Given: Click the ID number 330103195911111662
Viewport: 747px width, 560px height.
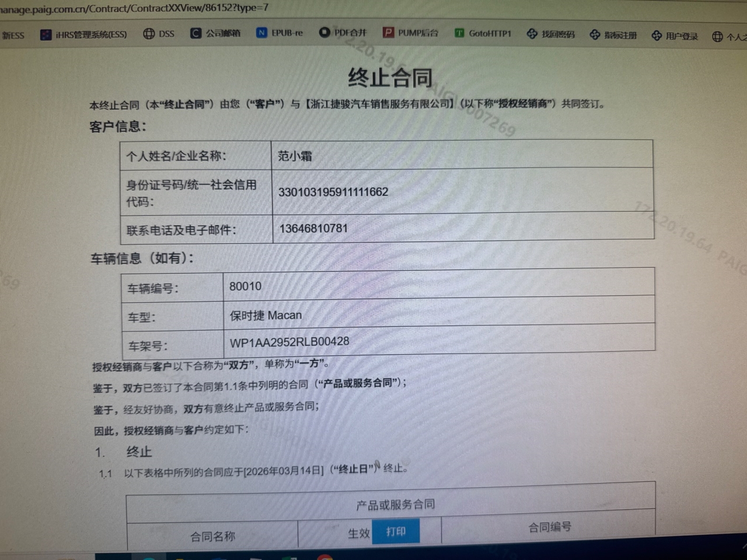Looking at the screenshot, I should click(x=333, y=192).
